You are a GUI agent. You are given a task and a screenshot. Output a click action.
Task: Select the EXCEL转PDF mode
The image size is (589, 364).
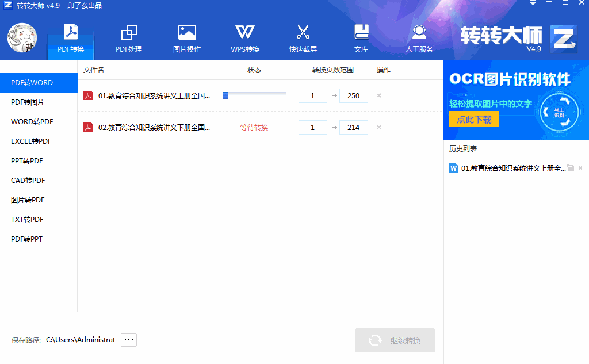[39, 141]
